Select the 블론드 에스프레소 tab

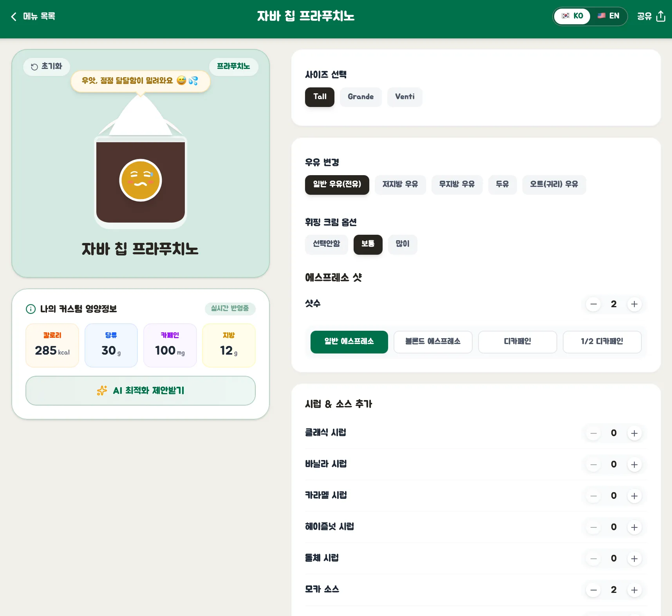pos(433,342)
